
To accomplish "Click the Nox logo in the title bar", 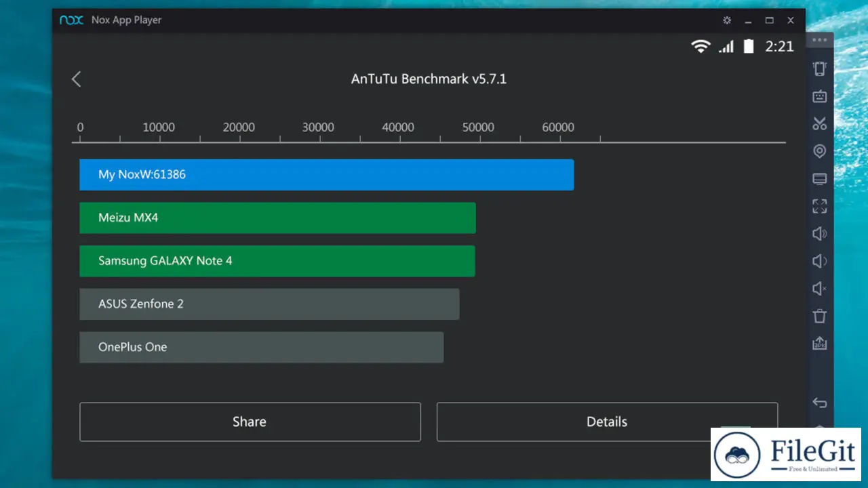I will tap(71, 20).
